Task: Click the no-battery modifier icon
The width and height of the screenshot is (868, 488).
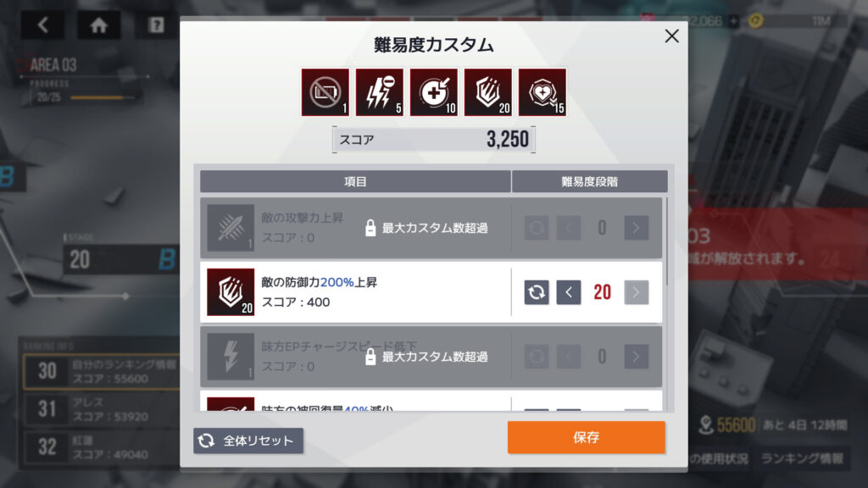Action: click(x=325, y=92)
